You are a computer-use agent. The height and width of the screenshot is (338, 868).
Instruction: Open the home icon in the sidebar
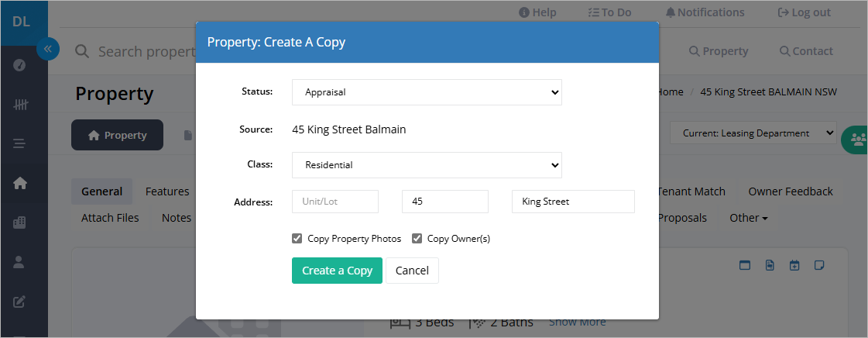pos(19,183)
